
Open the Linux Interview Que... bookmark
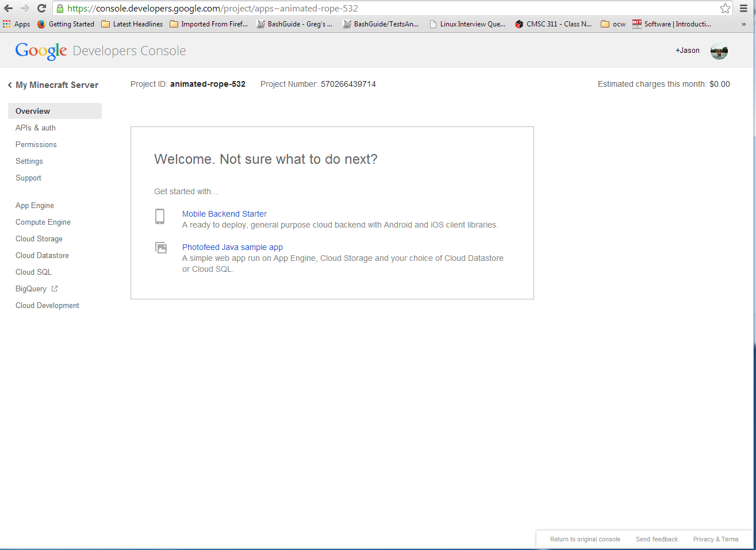point(467,24)
